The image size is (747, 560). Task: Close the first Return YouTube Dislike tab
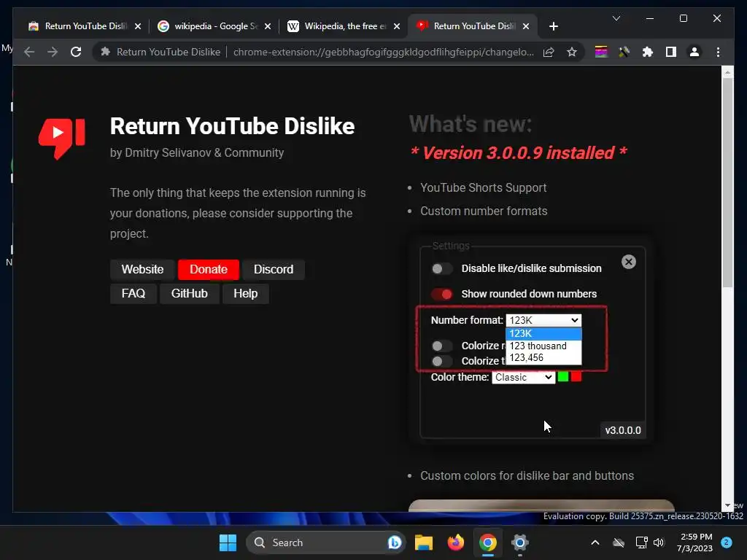138,26
